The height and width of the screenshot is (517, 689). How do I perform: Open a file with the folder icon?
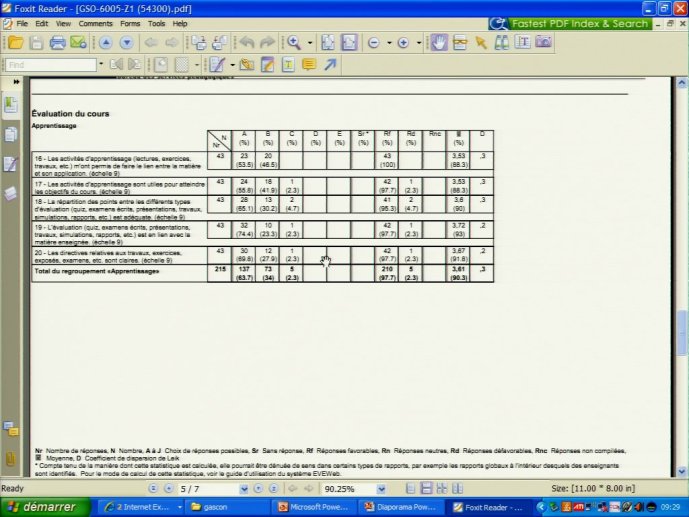(x=16, y=43)
